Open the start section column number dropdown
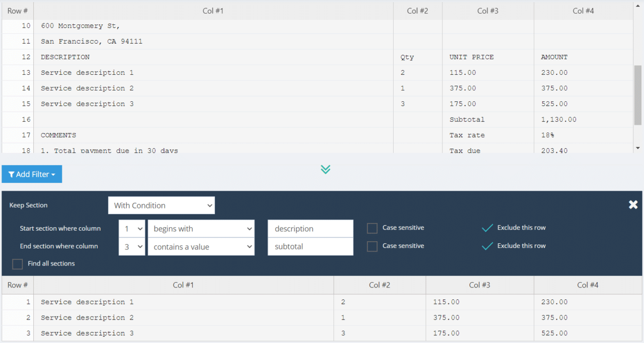Screen dimensions: 644x343 [132, 229]
